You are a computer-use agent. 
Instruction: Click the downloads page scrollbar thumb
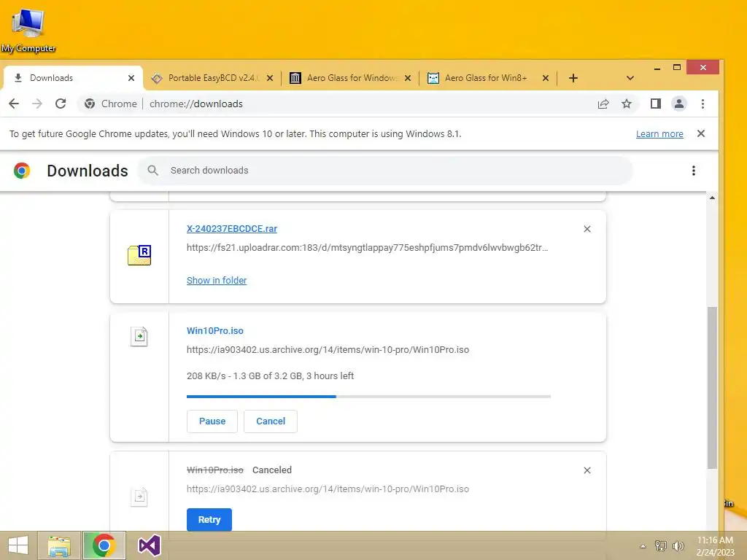(712, 388)
